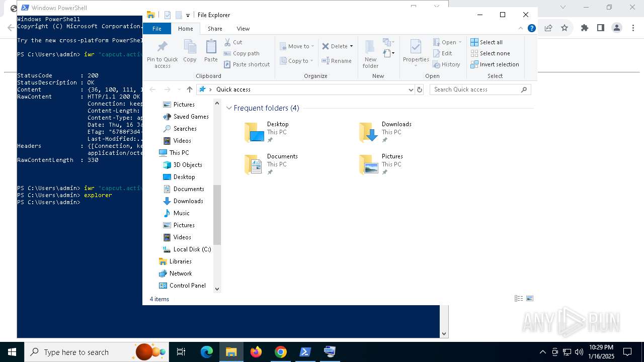Select This PC in navigation tree
The height and width of the screenshot is (362, 644).
(x=174, y=153)
